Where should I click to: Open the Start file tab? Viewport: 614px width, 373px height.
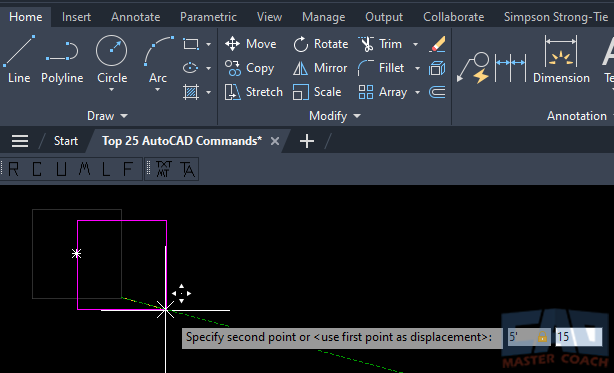pyautogui.click(x=66, y=141)
